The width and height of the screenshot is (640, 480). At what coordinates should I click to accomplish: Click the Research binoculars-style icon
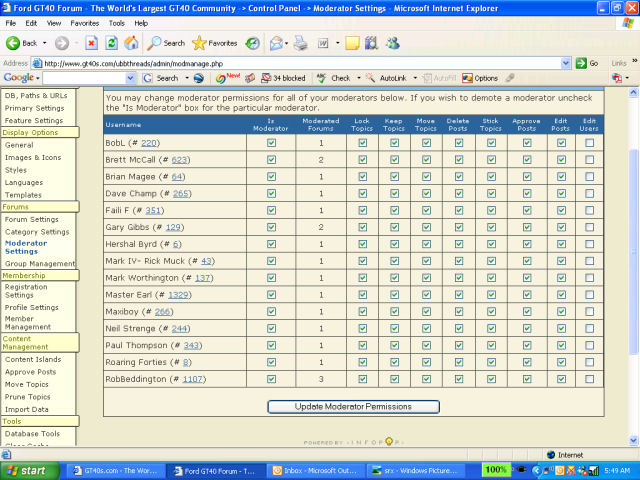371,43
